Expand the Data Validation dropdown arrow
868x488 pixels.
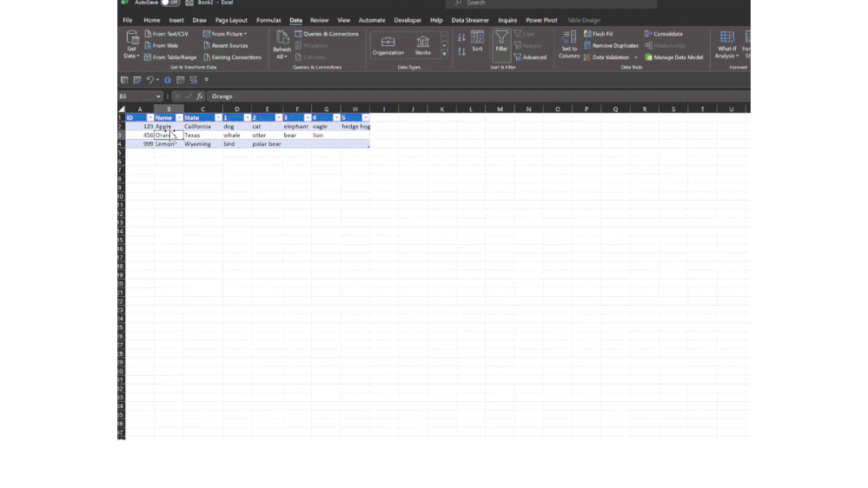click(636, 57)
